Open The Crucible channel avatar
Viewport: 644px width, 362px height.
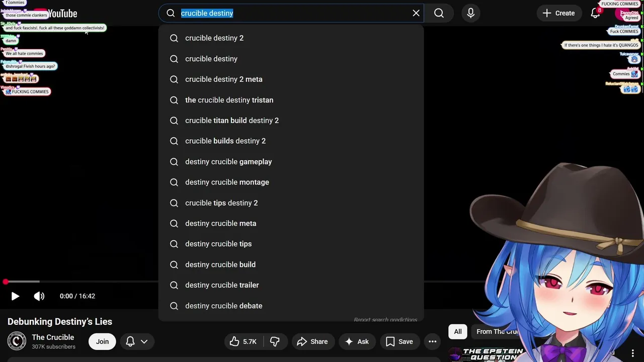17,341
